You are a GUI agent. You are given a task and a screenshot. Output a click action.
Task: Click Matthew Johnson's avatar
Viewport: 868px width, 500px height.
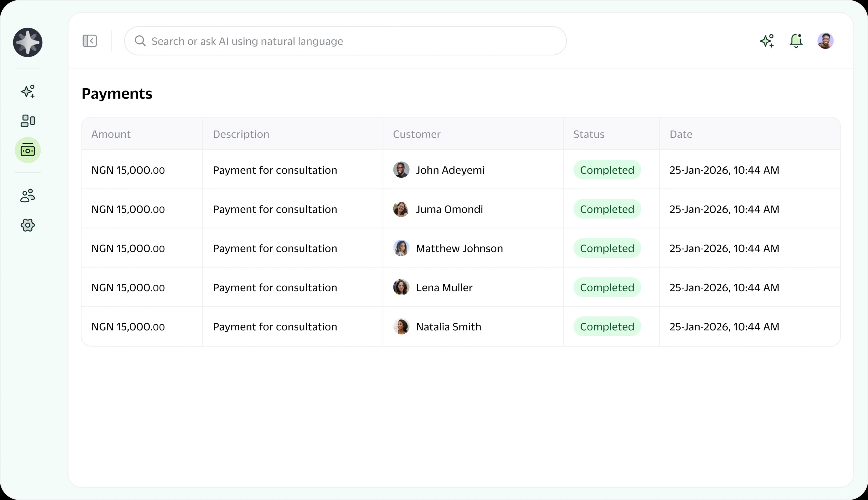(401, 248)
